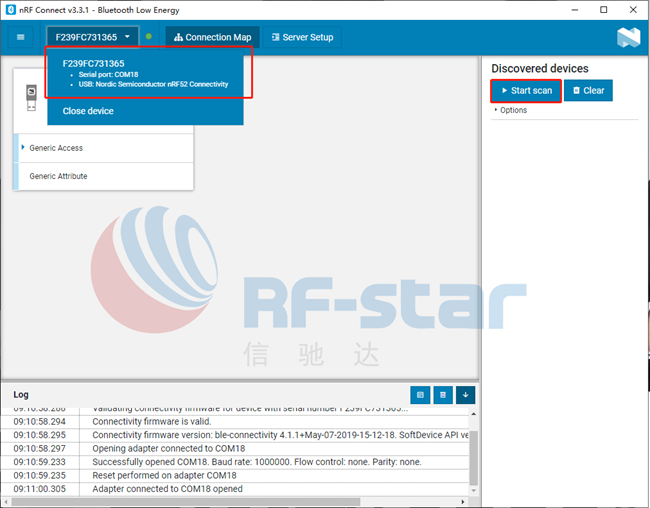
Task: Click log timestamp 09:10:58.295
Action: (39, 435)
